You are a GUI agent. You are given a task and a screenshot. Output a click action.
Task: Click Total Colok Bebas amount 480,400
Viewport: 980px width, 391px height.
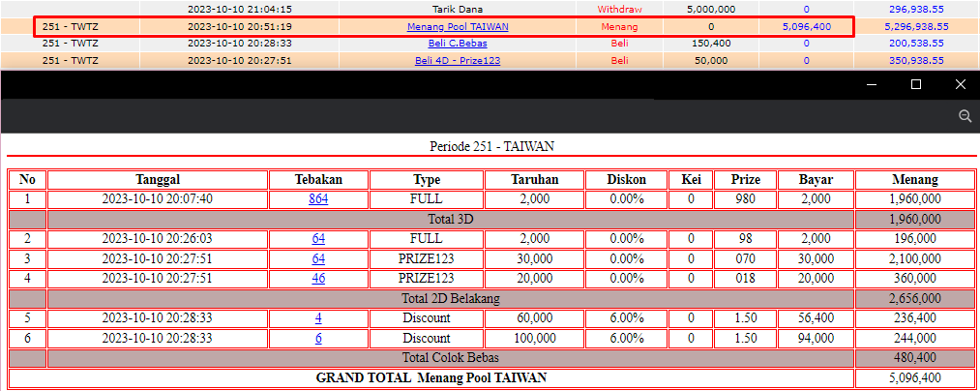coord(915,358)
